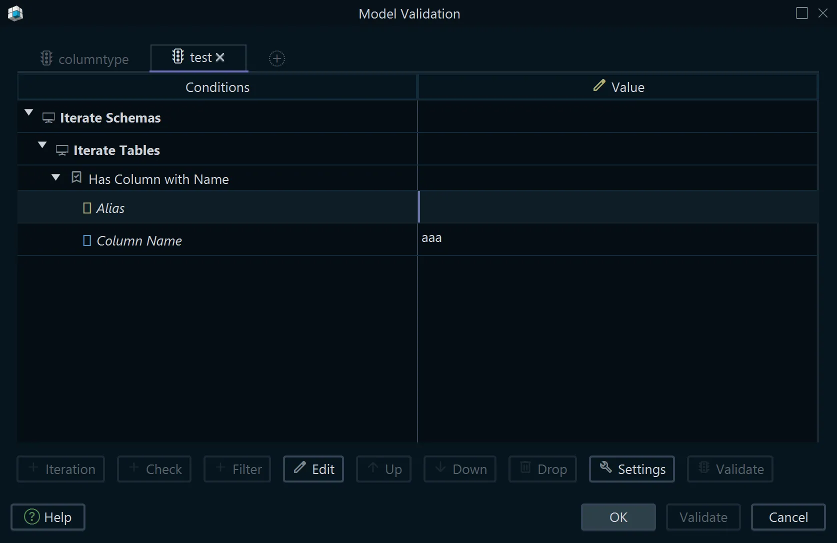Click the Alias value input field
Viewport: 837px width, 543px height.
(x=618, y=207)
